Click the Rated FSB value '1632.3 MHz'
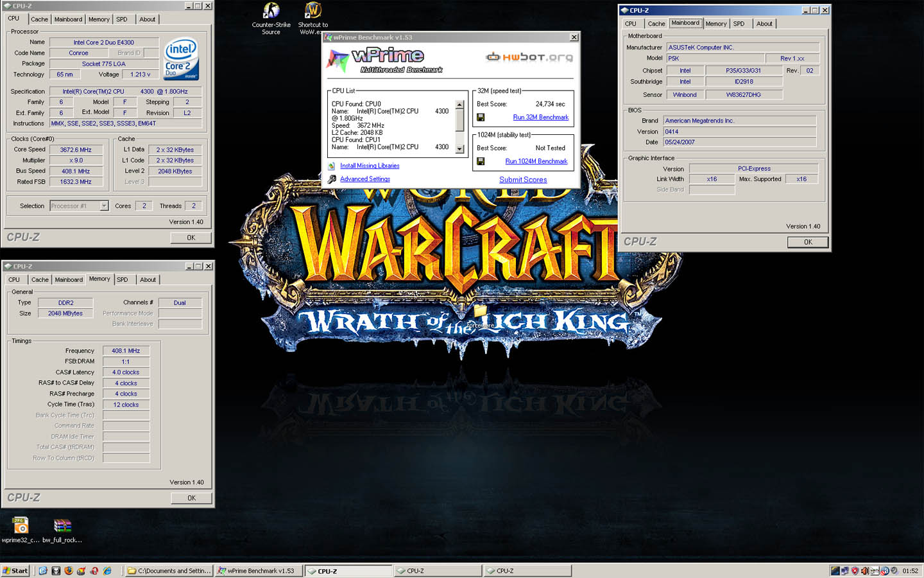Viewport: 924px width, 578px height. (x=76, y=182)
